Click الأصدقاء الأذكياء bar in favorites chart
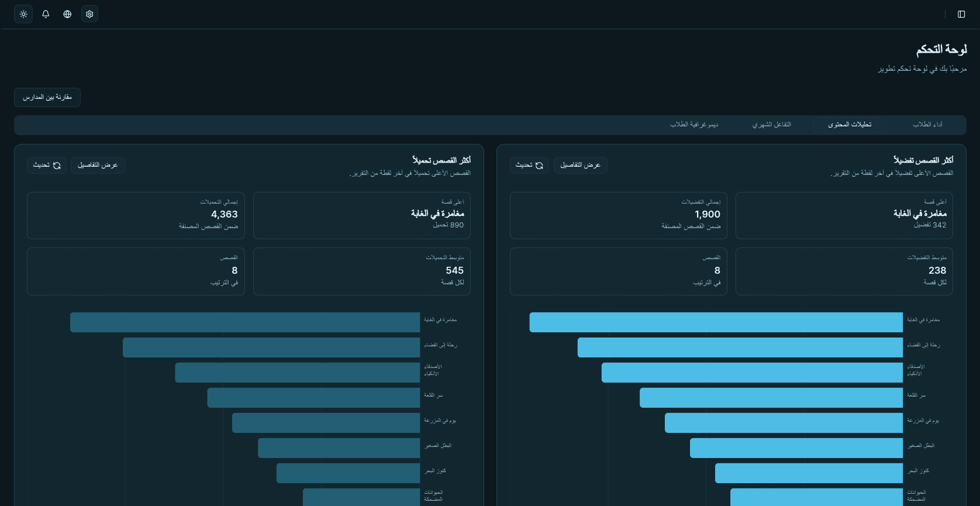 (753, 373)
